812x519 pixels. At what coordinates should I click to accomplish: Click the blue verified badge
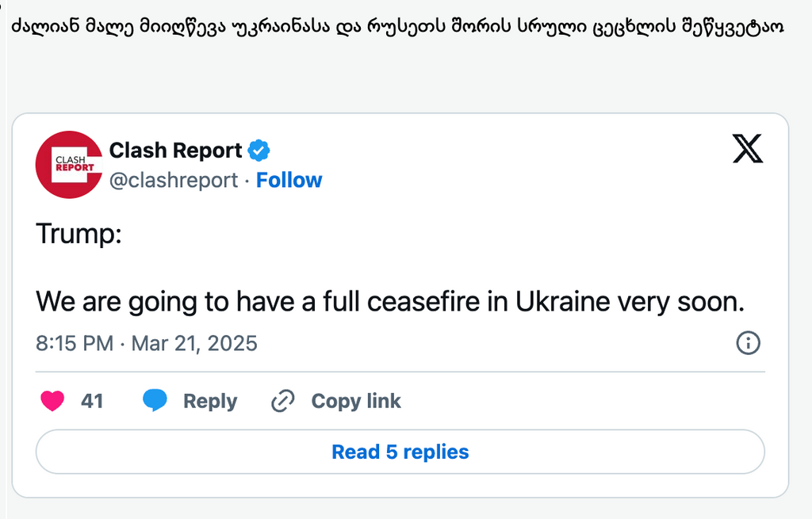coord(259,150)
